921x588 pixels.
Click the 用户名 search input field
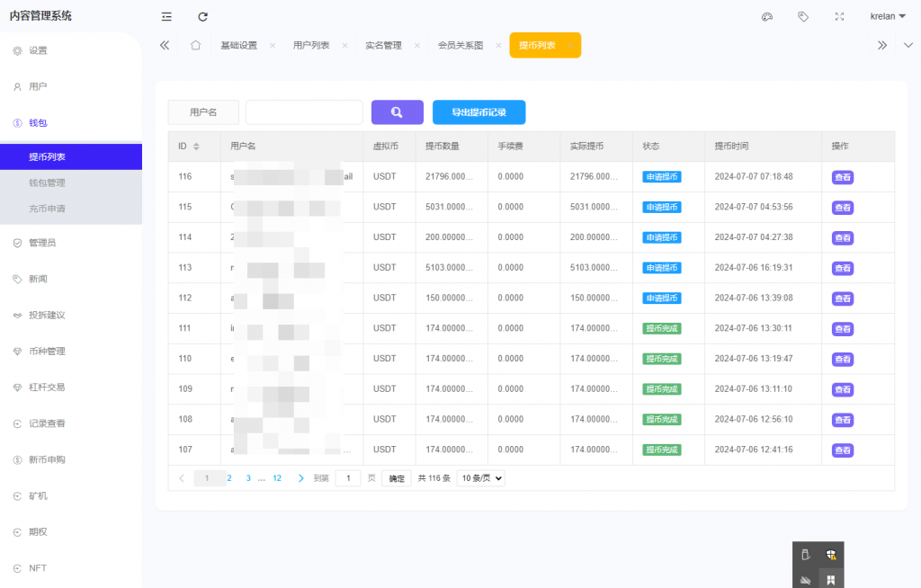pyautogui.click(x=304, y=112)
